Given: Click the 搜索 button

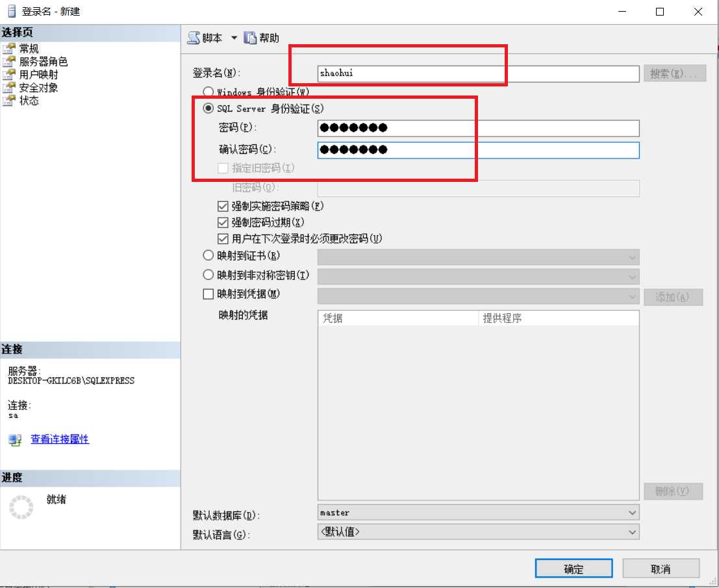Looking at the screenshot, I should [675, 73].
